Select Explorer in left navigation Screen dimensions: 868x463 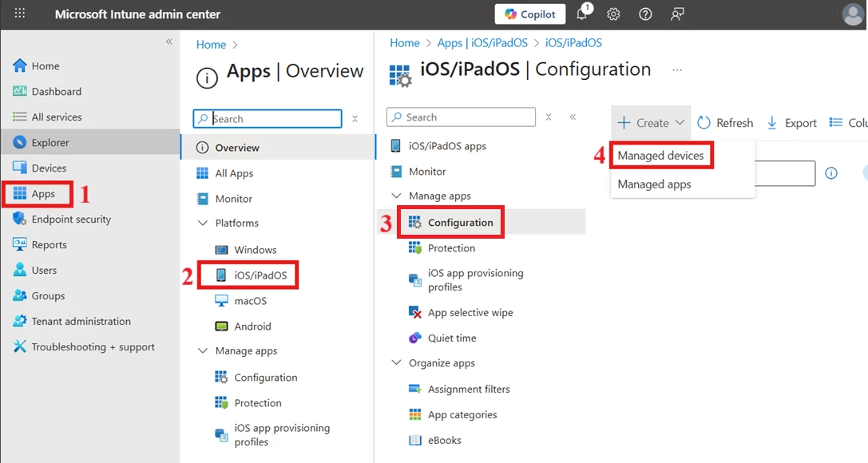[89, 142]
